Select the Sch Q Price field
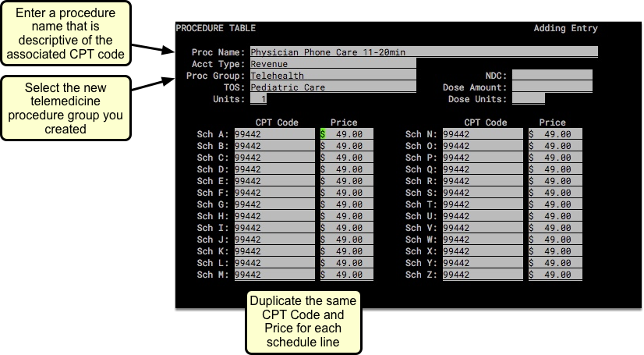The width and height of the screenshot is (644, 355). 555,169
